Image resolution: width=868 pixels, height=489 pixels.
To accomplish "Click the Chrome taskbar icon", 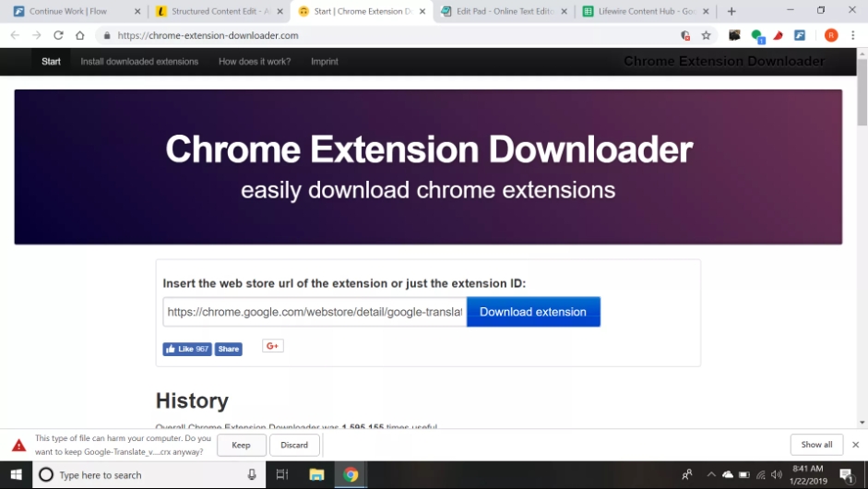I will (x=351, y=474).
